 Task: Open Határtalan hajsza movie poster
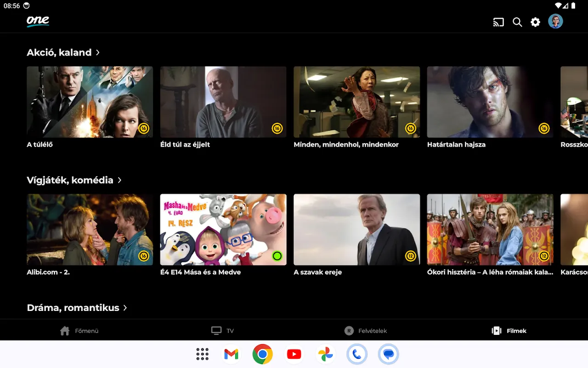pyautogui.click(x=490, y=102)
